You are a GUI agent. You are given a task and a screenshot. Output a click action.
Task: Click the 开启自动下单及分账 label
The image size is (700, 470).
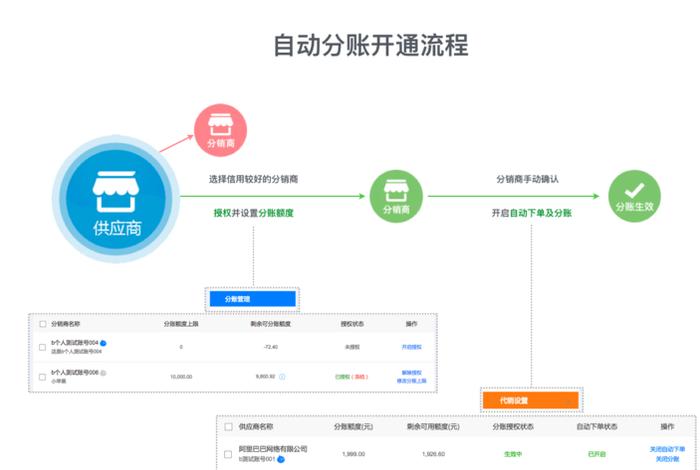(x=532, y=213)
